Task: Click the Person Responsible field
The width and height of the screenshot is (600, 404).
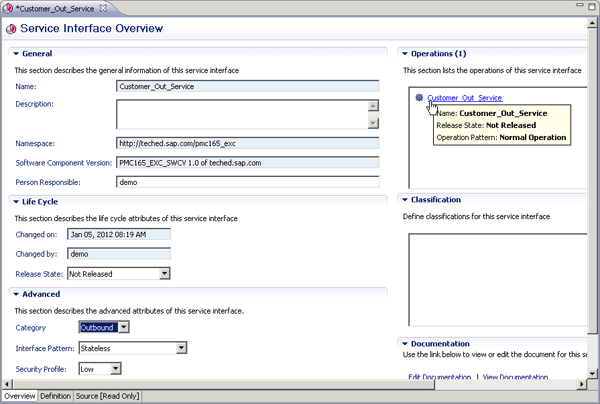Action: [248, 182]
